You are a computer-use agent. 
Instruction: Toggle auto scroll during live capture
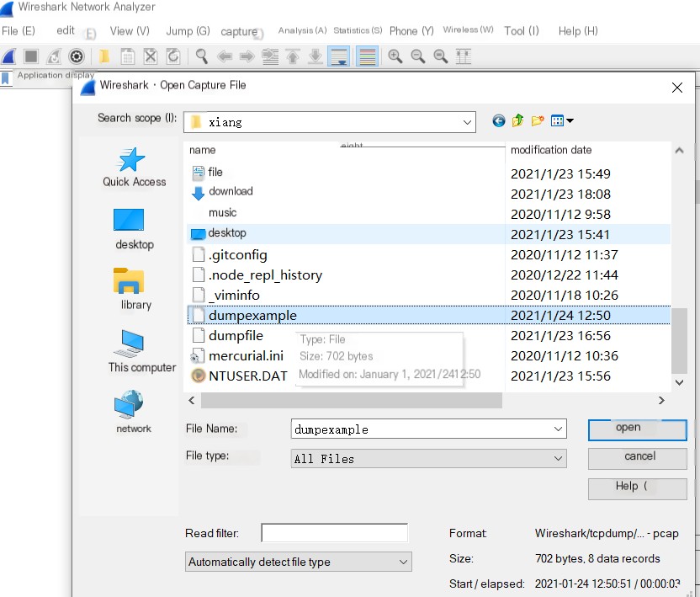[339, 56]
